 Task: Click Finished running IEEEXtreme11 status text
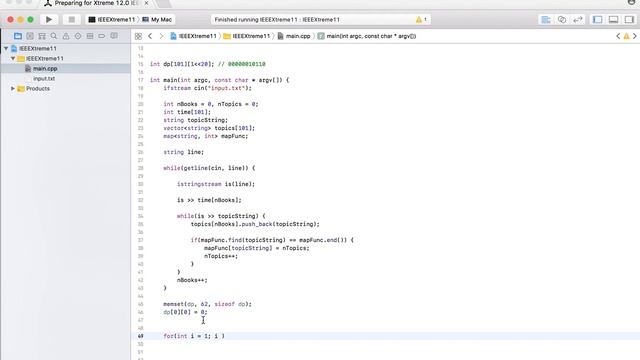277,20
